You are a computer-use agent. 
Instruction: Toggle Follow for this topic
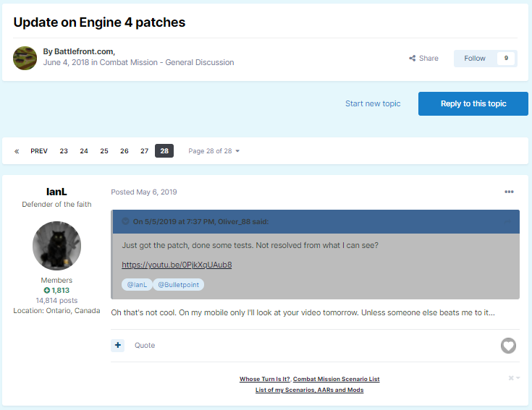(x=475, y=59)
